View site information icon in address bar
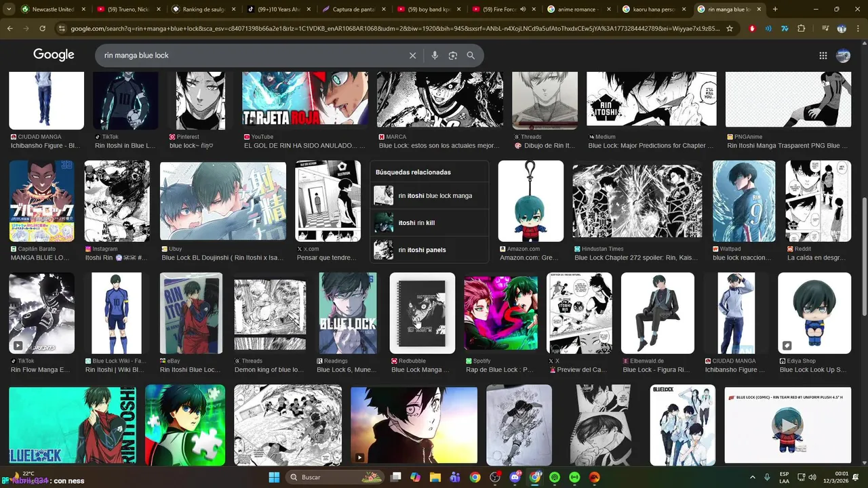 62,28
